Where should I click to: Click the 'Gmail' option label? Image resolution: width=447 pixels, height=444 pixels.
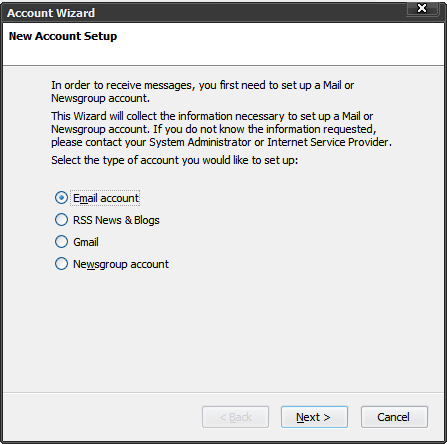86,242
